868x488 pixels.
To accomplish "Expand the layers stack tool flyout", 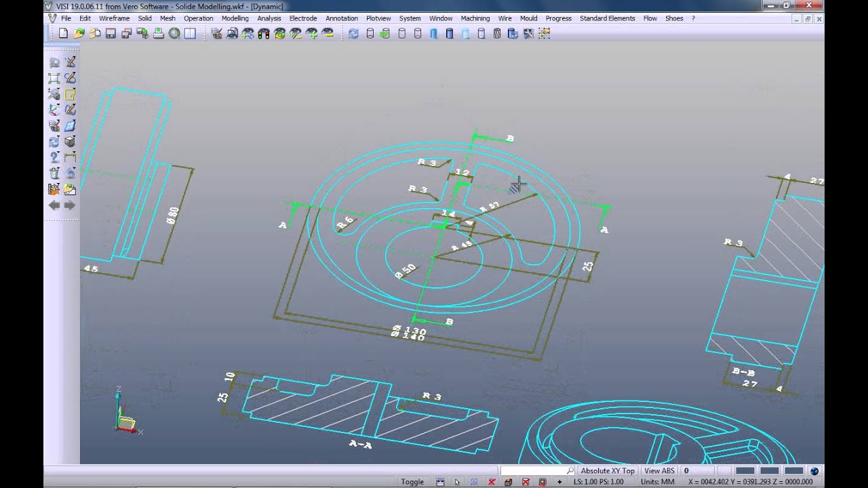I will (x=54, y=125).
